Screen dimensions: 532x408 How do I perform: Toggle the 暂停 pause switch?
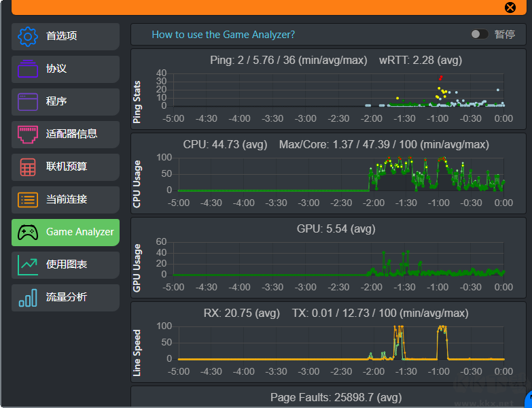coord(479,34)
